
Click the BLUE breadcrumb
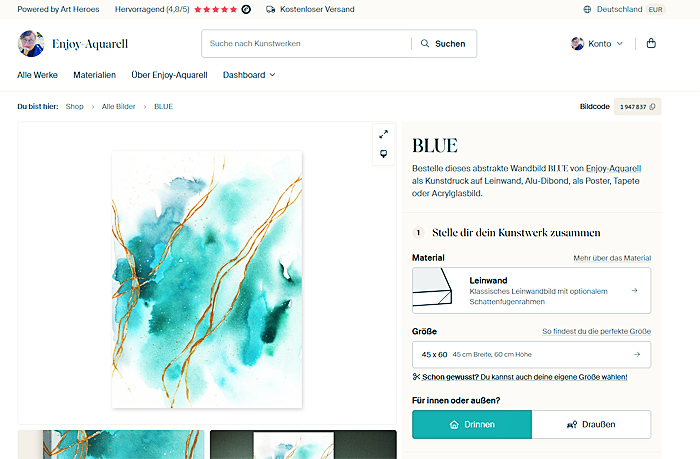pos(163,106)
